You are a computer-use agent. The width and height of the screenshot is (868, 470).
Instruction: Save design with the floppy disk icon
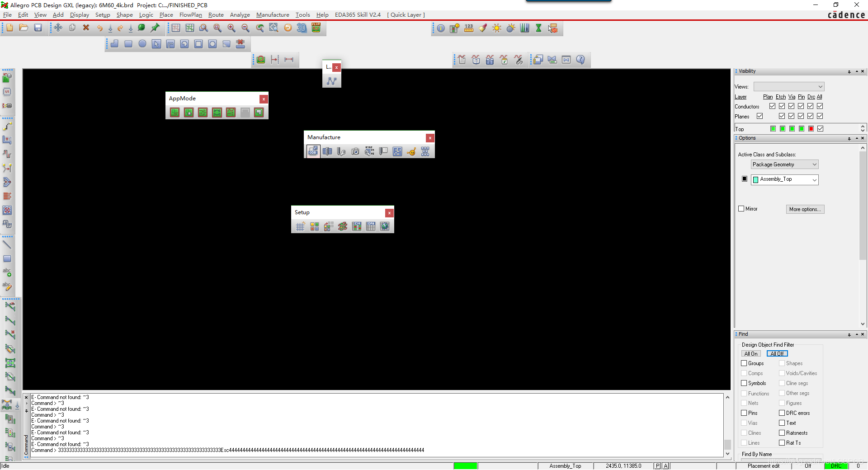(x=38, y=28)
